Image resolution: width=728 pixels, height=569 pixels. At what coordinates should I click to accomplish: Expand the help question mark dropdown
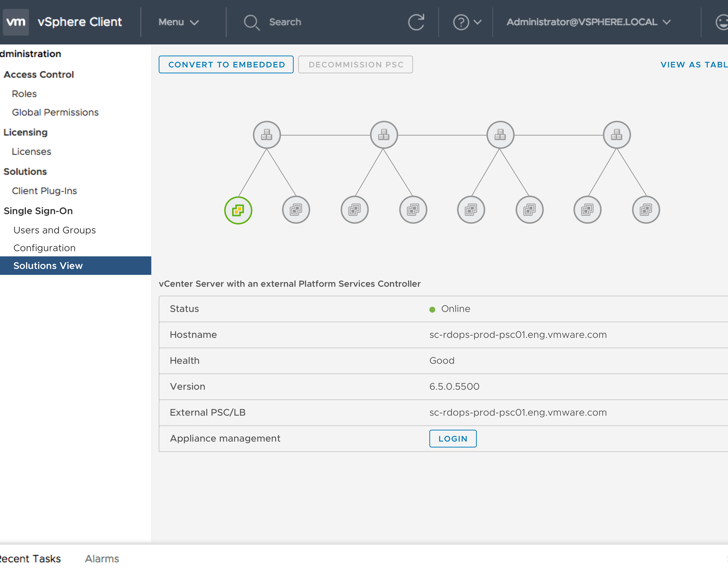click(x=467, y=22)
